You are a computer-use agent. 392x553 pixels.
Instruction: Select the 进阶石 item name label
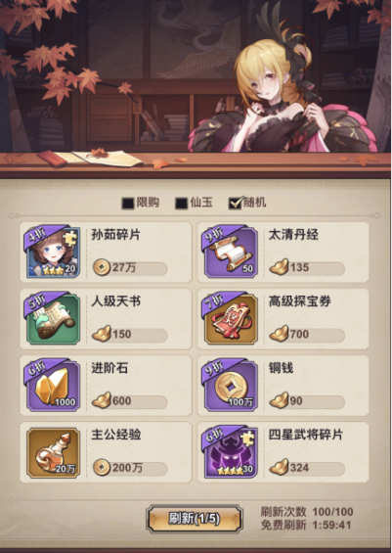109,368
